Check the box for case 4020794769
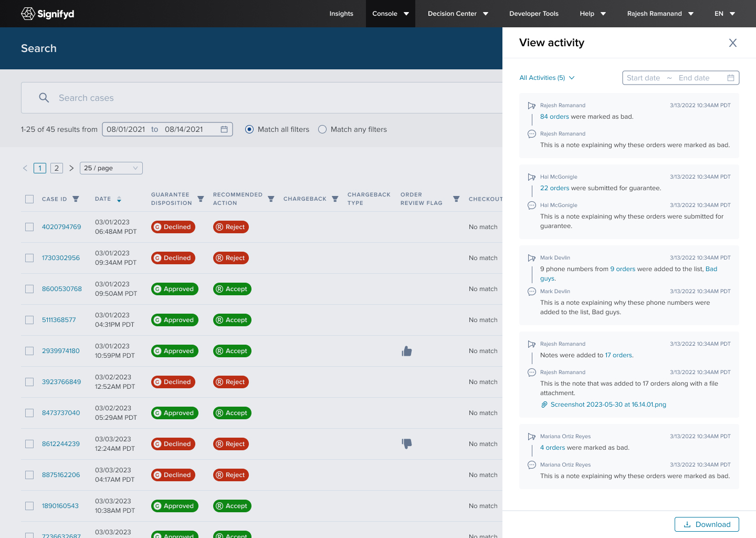 coord(29,227)
